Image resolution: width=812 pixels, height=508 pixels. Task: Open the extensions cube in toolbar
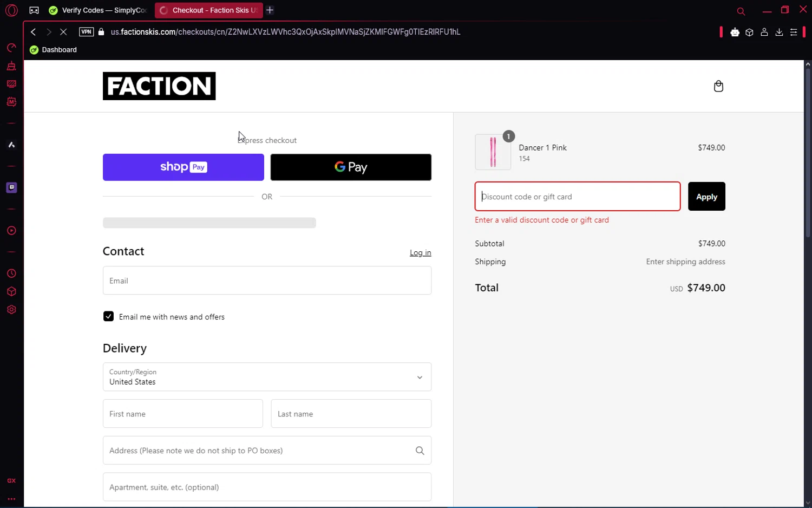click(749, 32)
